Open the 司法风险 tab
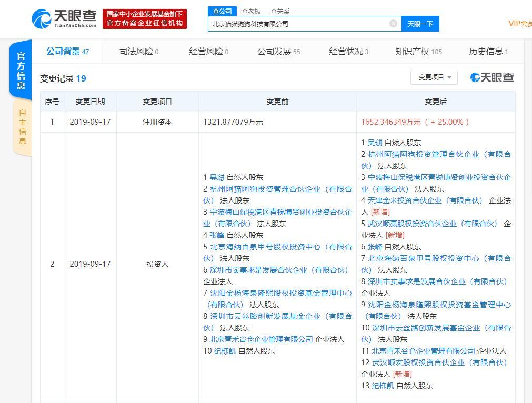This screenshot has height=403, width=532. [x=139, y=52]
